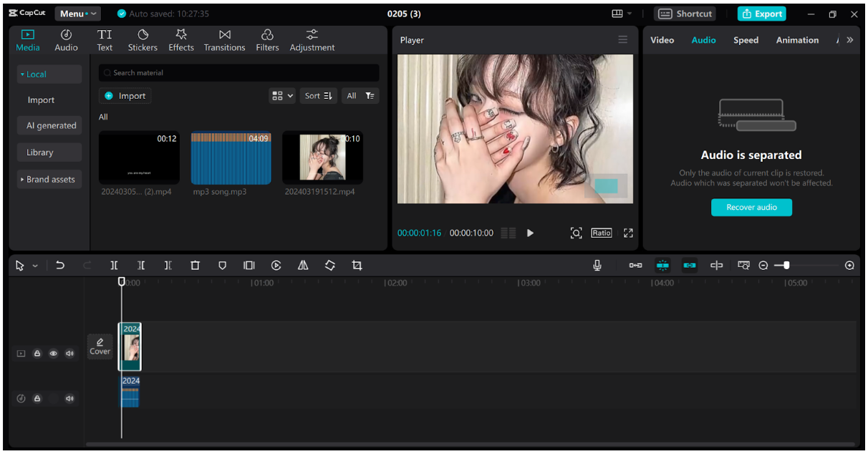Open the timeline preview zoom-fit icon
868x454 pixels.
pyautogui.click(x=743, y=266)
